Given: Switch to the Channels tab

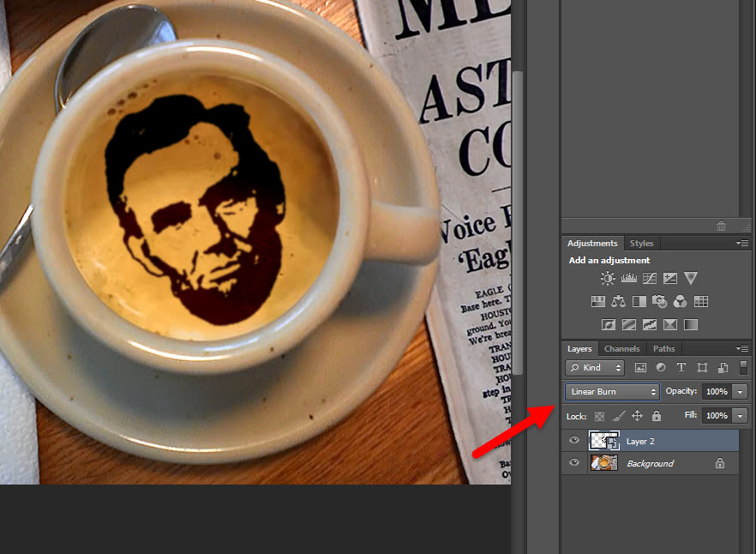Looking at the screenshot, I should pyautogui.click(x=621, y=349).
